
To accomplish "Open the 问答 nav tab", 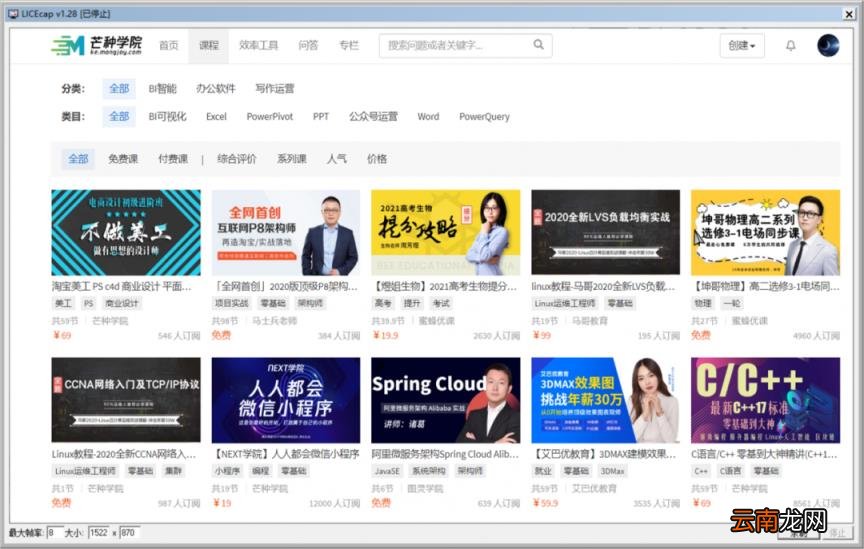I will click(308, 45).
